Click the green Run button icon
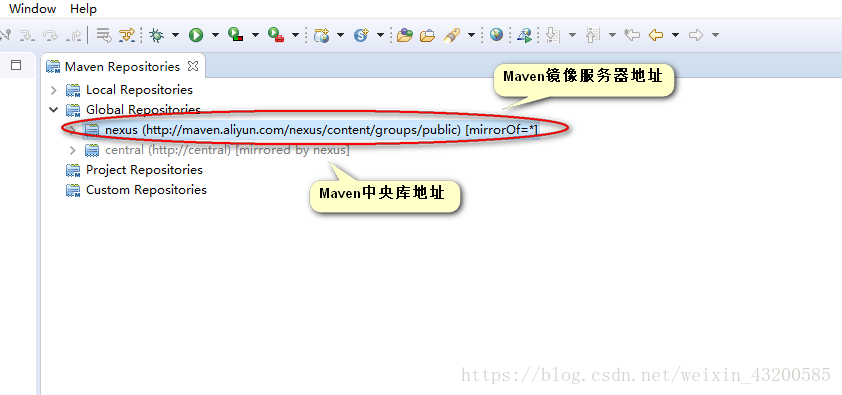The height and width of the screenshot is (395, 842). pos(196,35)
